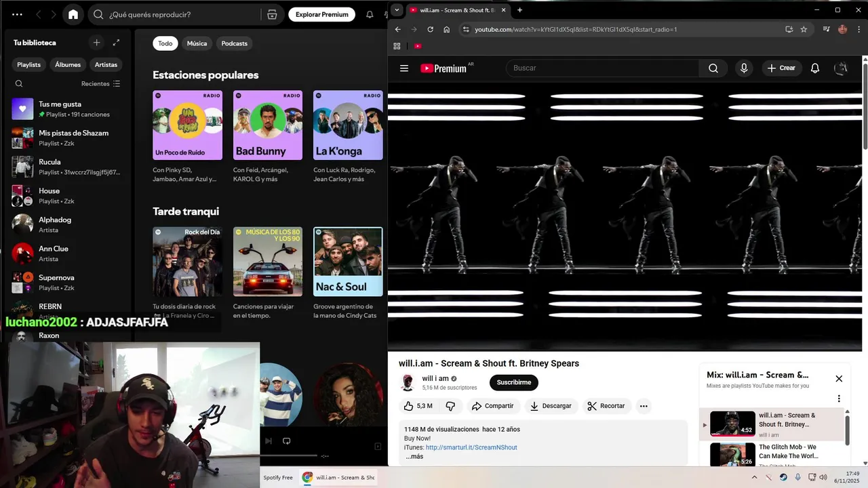
Task: Open Nac & Soul playlist card
Action: [x=348, y=262]
